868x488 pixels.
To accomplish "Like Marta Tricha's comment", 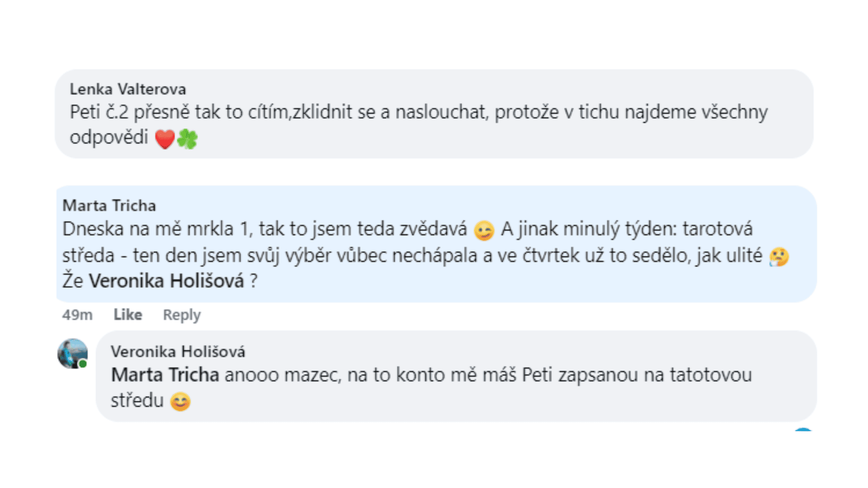I will click(x=127, y=314).
